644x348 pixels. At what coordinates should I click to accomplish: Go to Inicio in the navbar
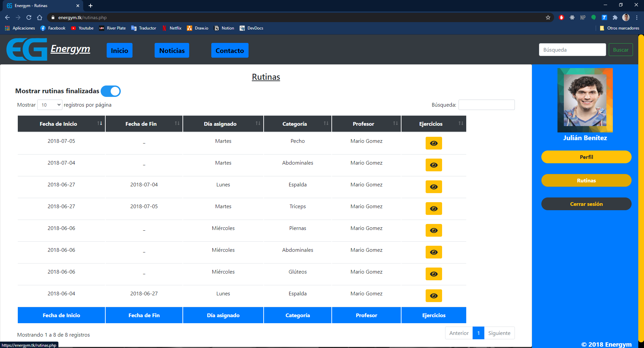coord(119,50)
